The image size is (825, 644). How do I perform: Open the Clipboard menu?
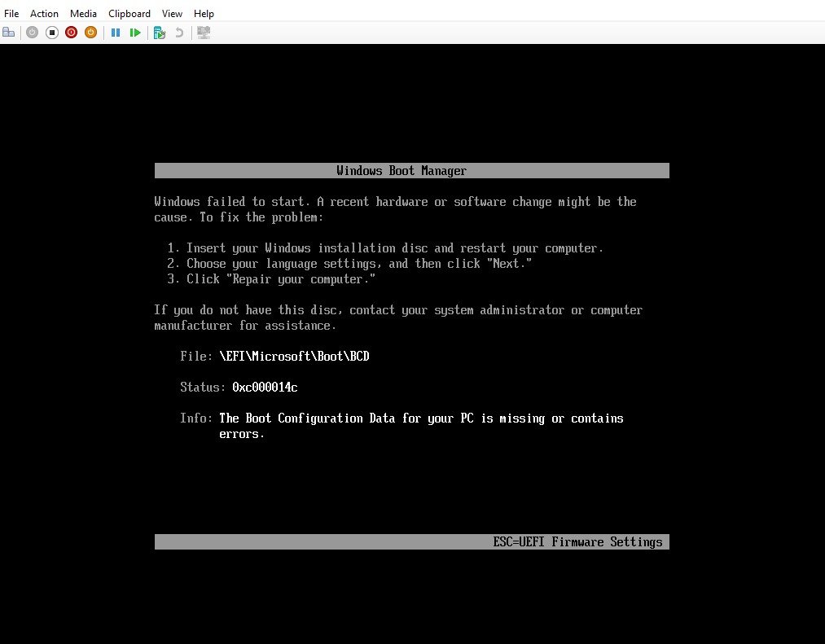(x=129, y=14)
